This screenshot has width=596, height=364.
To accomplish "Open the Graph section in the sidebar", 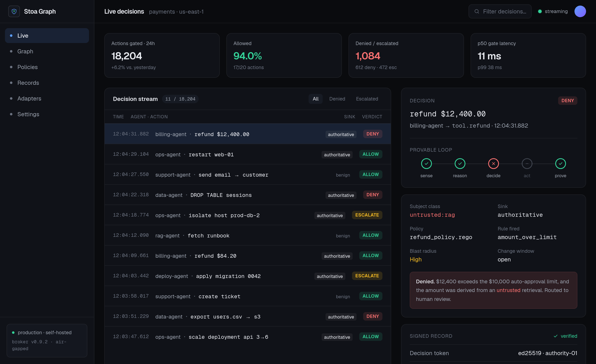I will coord(47,51).
